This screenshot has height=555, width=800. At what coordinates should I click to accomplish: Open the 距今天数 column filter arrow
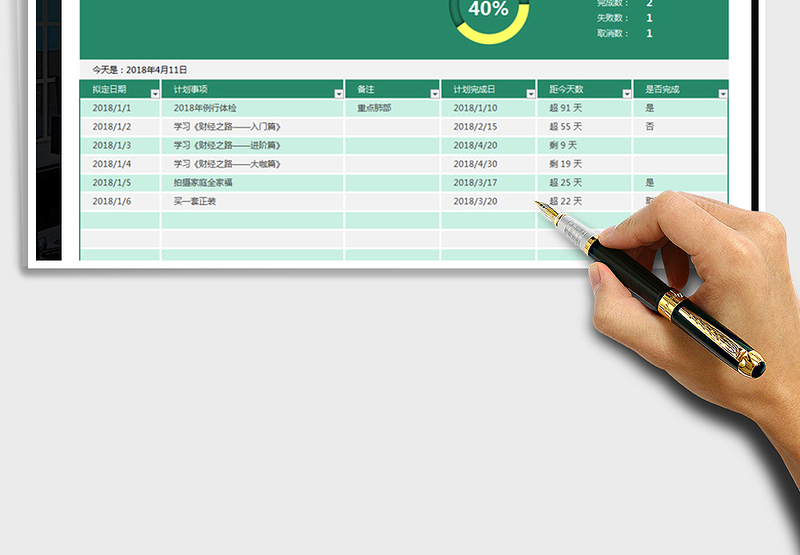(x=625, y=93)
